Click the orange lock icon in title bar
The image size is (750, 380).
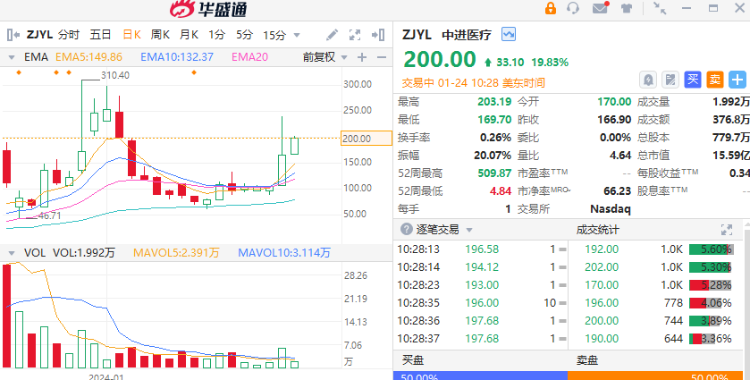(551, 8)
